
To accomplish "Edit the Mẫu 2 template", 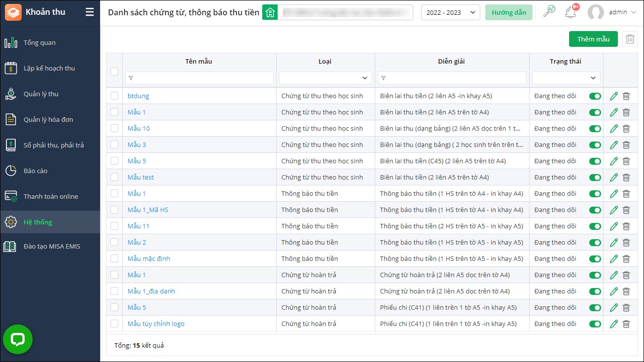I will point(614,243).
